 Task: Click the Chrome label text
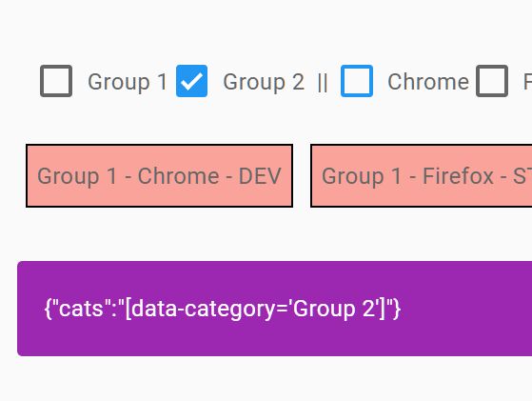pos(428,82)
